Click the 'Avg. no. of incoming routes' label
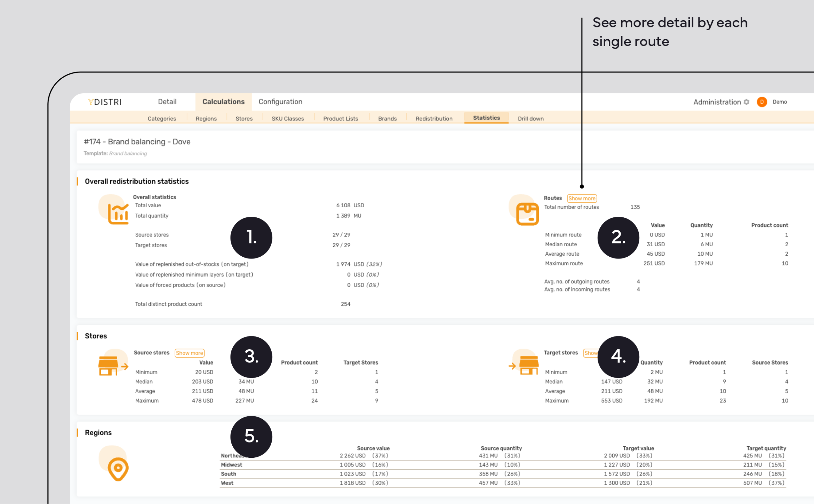Viewport: 814px width, 504px height. click(577, 289)
